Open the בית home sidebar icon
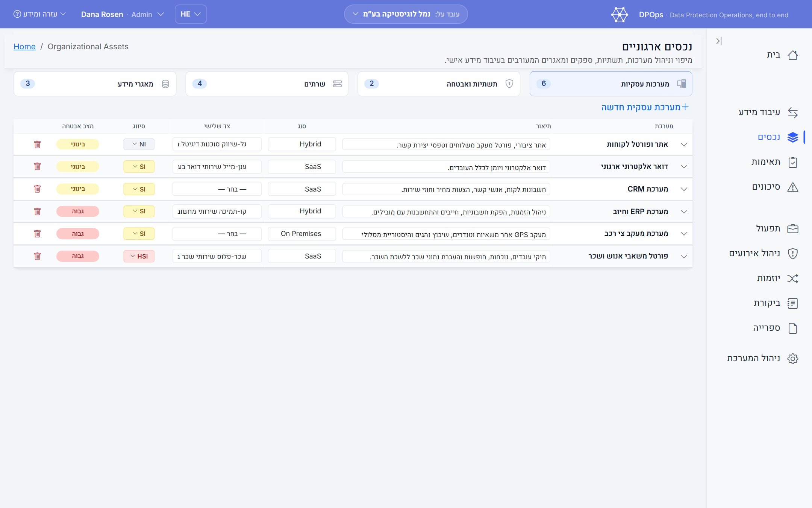 point(792,55)
